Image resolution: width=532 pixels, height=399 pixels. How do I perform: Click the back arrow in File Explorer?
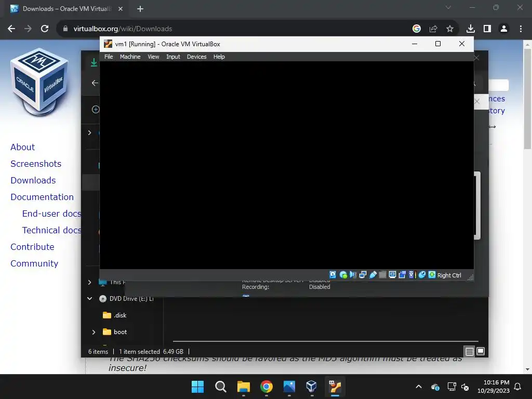coord(95,83)
